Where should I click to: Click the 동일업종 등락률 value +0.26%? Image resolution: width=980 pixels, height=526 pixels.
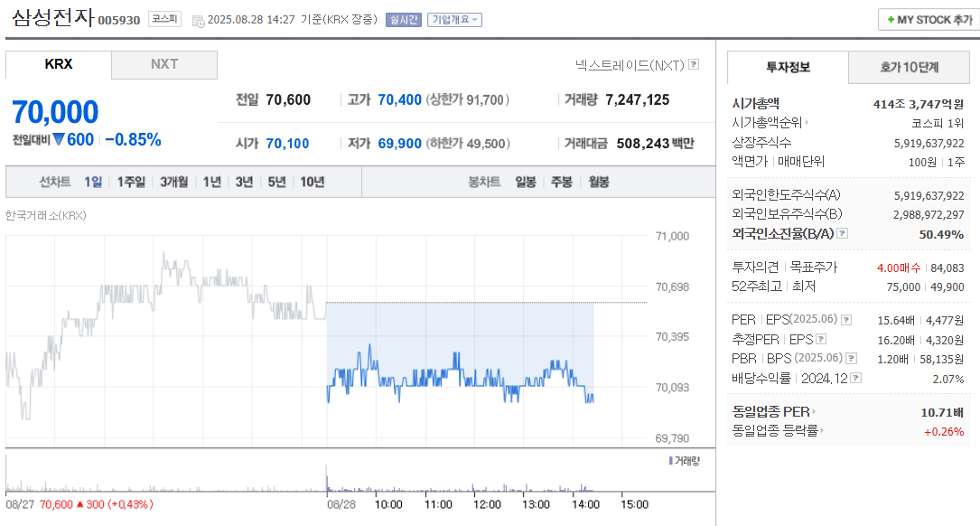pos(944,432)
